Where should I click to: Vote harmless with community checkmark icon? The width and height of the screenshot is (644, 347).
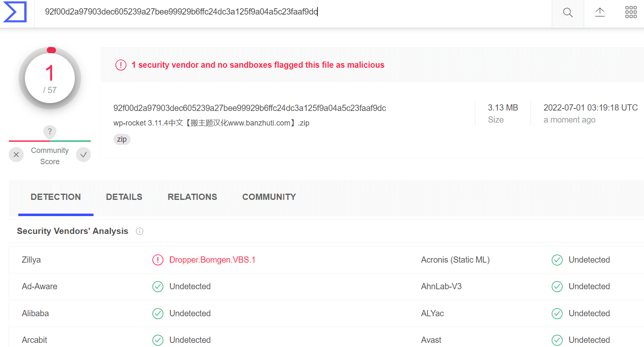coord(84,155)
